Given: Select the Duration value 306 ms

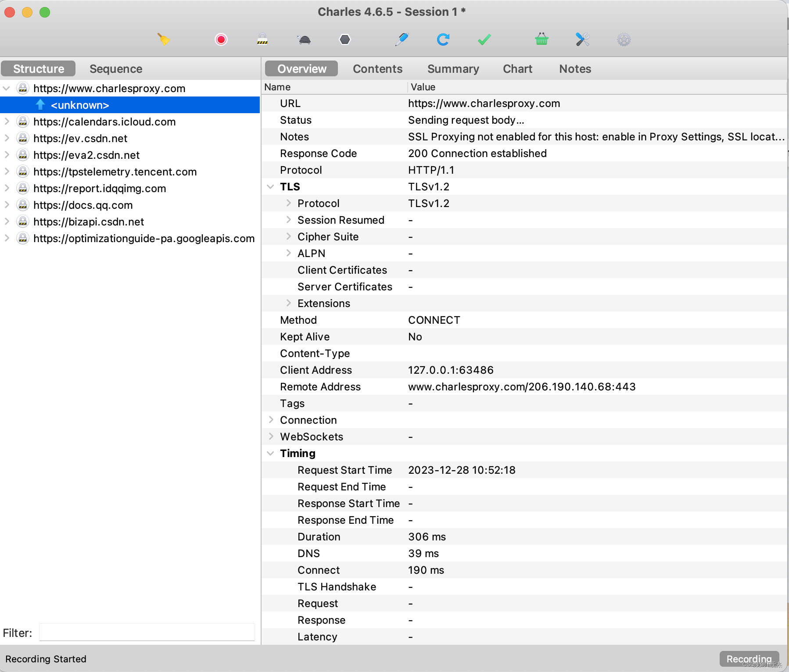Looking at the screenshot, I should coord(427,537).
